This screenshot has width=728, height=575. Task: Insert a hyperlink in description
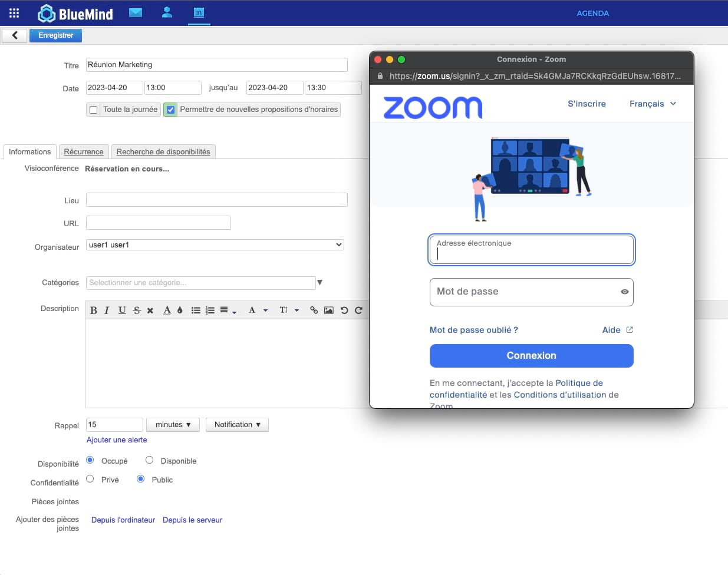click(314, 310)
